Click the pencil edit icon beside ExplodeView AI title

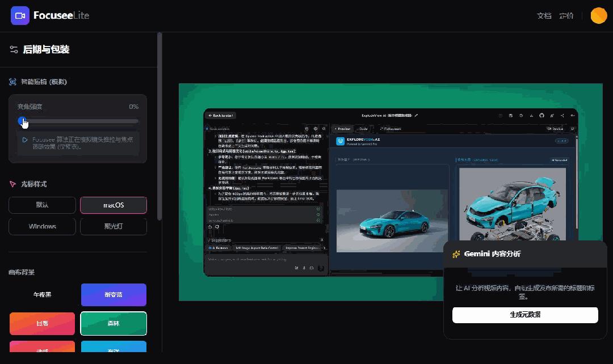[416, 116]
